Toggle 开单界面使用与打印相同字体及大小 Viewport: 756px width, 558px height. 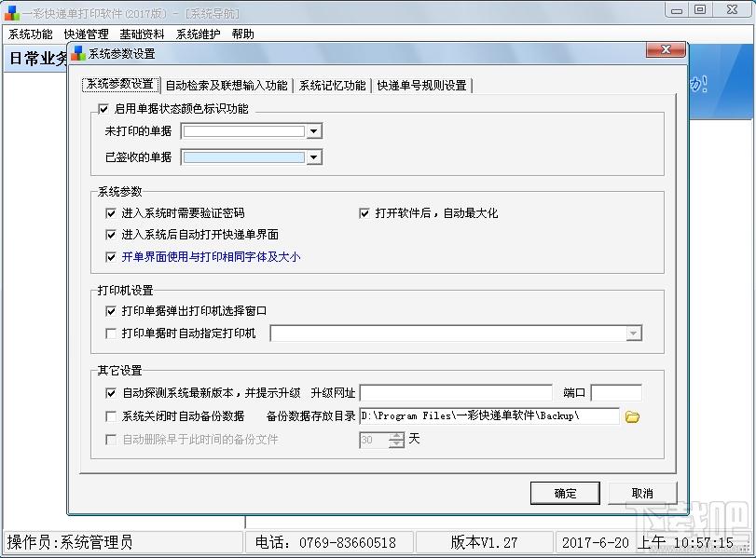[x=111, y=257]
